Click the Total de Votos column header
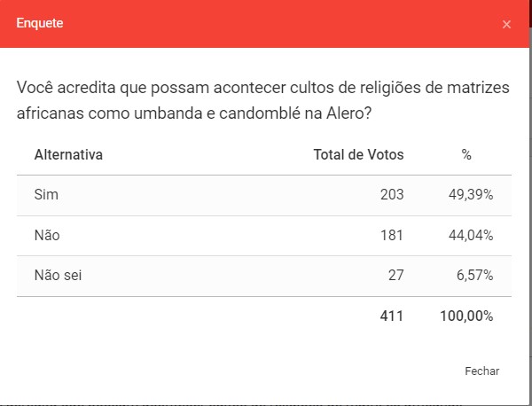Viewport: 532px width, 406px height. click(x=358, y=155)
